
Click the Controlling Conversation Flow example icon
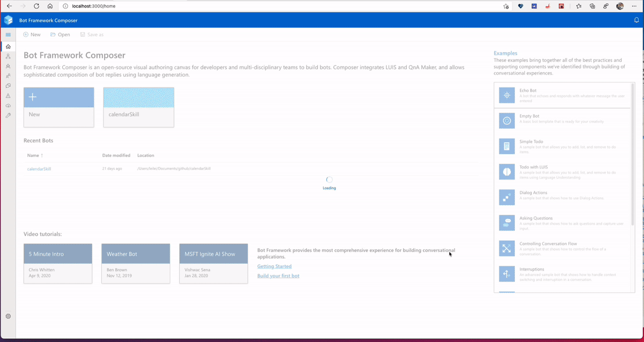click(x=507, y=249)
